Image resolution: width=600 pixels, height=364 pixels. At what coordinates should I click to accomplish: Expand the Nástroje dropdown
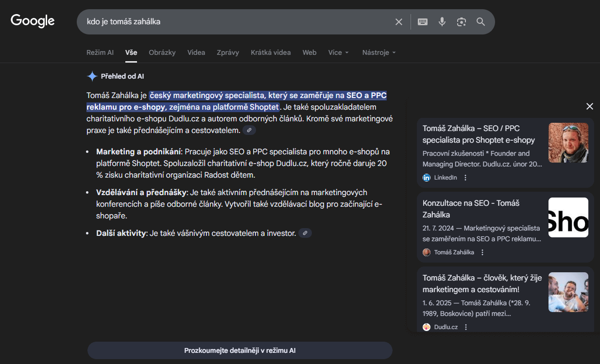pos(379,52)
